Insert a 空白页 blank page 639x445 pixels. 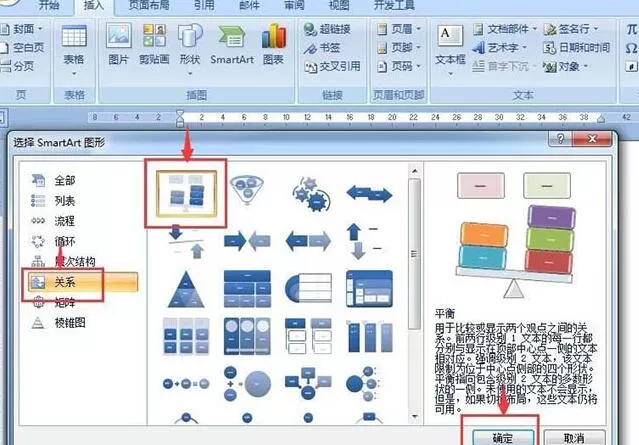click(22, 48)
